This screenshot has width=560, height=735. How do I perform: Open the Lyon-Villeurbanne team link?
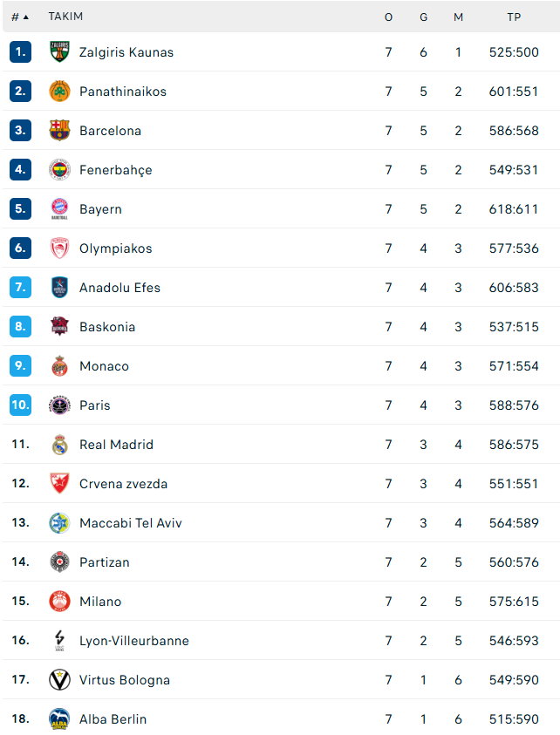pyautogui.click(x=133, y=641)
